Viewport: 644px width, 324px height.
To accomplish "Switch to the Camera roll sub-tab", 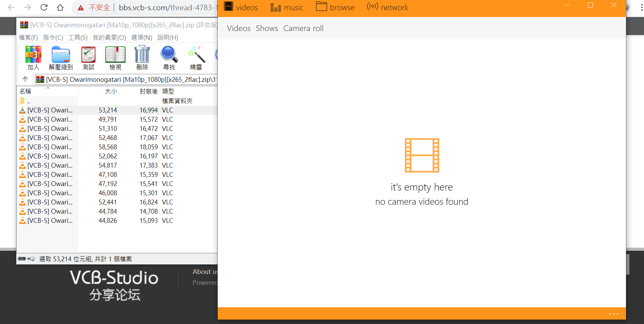I will tap(303, 28).
